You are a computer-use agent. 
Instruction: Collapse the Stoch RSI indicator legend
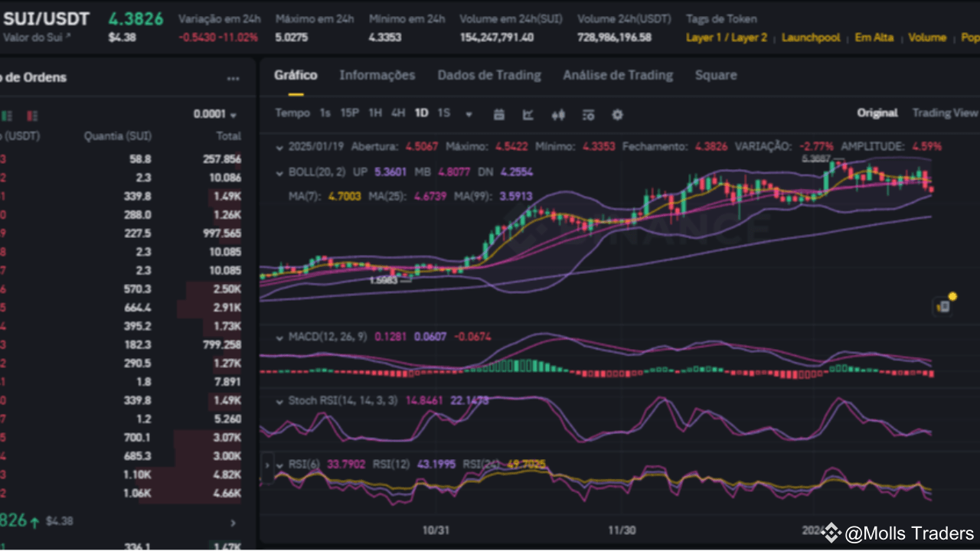pos(278,401)
